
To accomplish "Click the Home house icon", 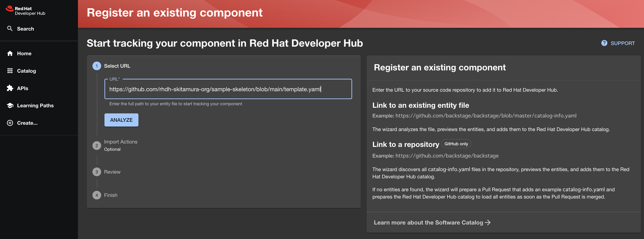I will [x=10, y=53].
